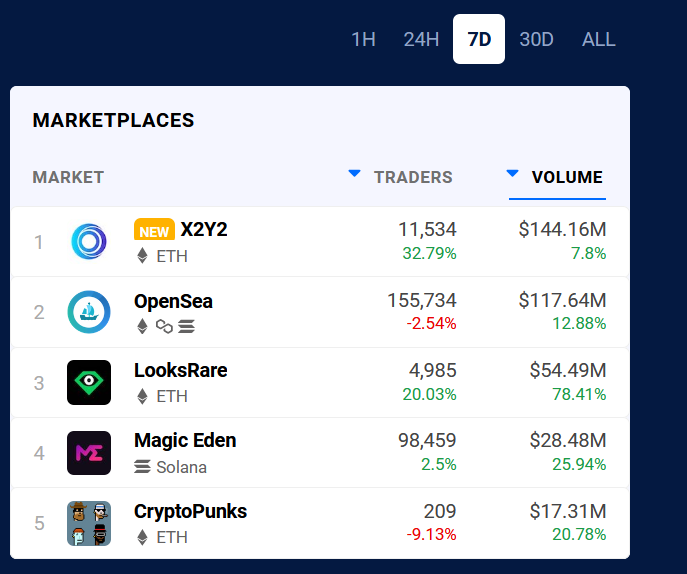The image size is (687, 574).
Task: Open the CryptoPunks marketplace link
Action: 190,512
